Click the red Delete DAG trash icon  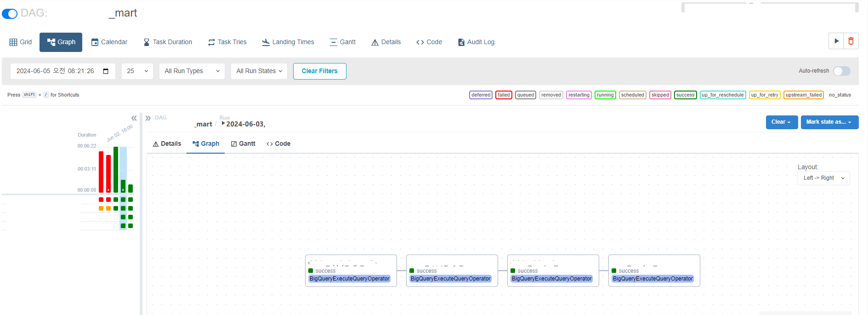851,41
